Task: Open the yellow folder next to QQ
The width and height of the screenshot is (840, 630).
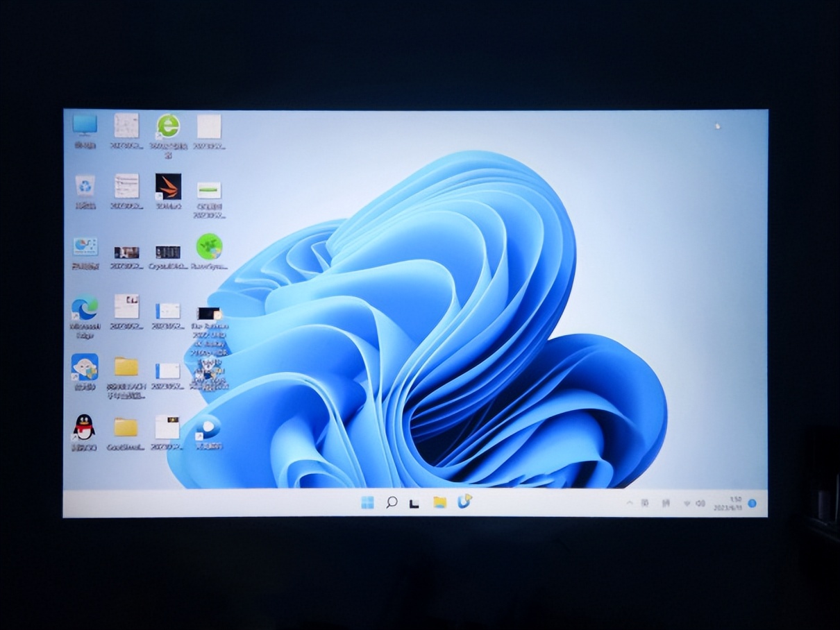Action: point(126,427)
